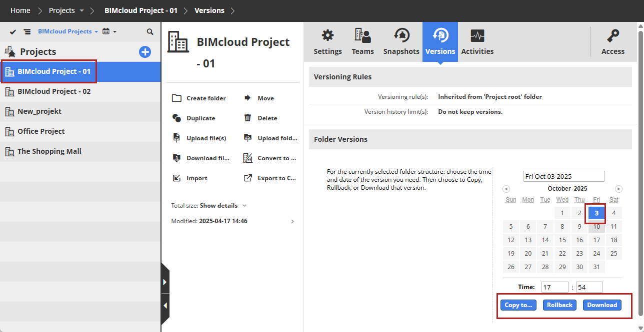Click Versions in breadcrumb
The image size is (644, 332).
coord(209,10)
